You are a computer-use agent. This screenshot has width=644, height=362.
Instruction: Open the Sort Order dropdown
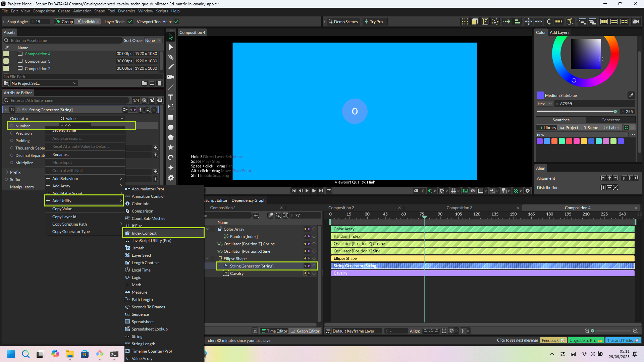pos(153,41)
